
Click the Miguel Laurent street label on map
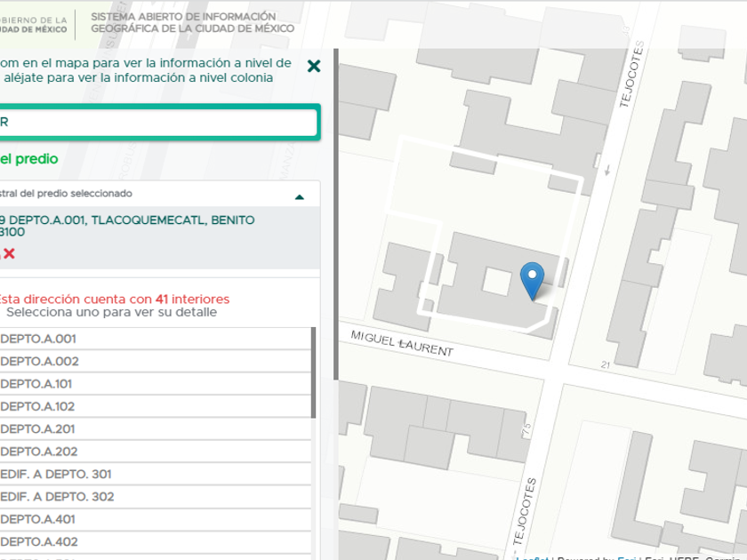[402, 343]
